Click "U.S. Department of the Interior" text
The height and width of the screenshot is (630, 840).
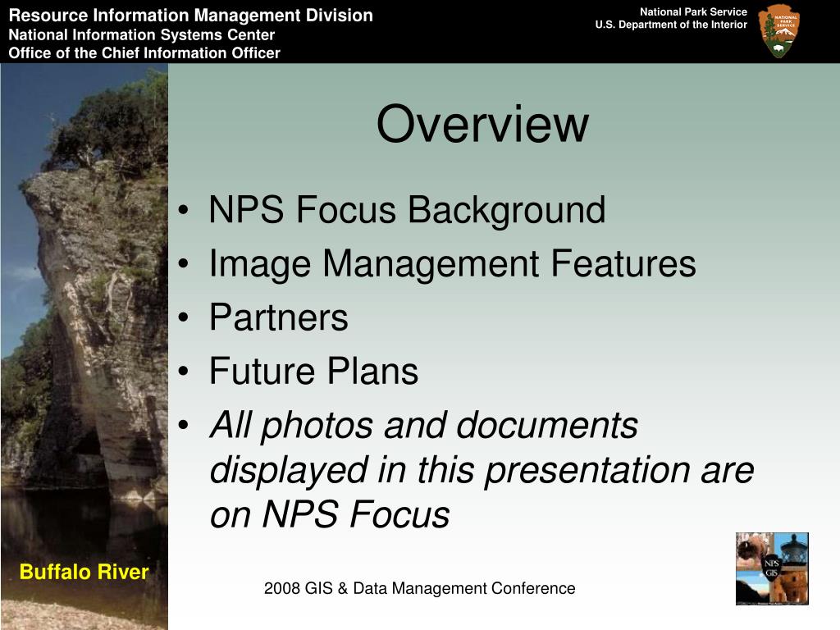pyautogui.click(x=671, y=25)
